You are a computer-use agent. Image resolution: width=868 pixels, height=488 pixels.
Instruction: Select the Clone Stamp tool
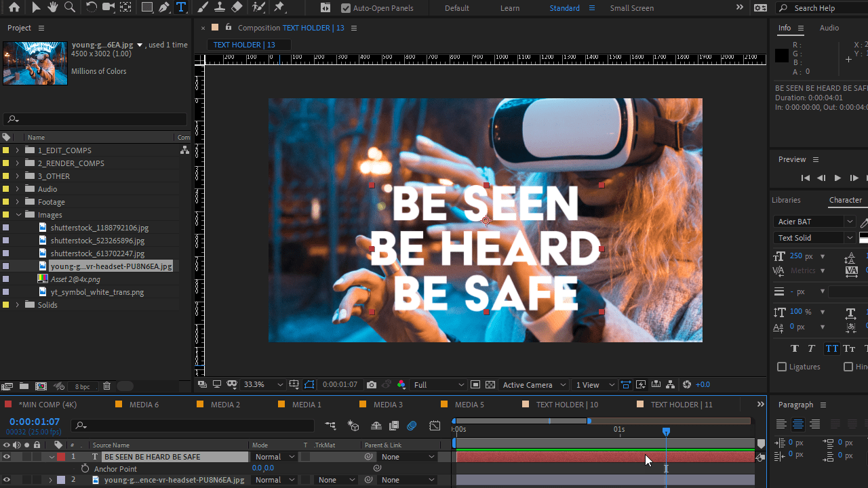coord(219,7)
